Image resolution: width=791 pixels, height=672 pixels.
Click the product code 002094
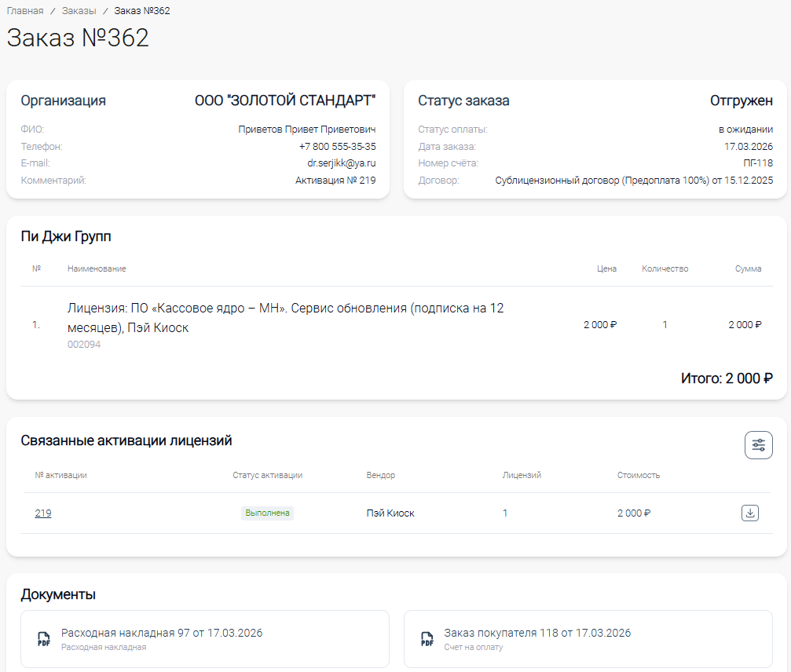click(84, 345)
